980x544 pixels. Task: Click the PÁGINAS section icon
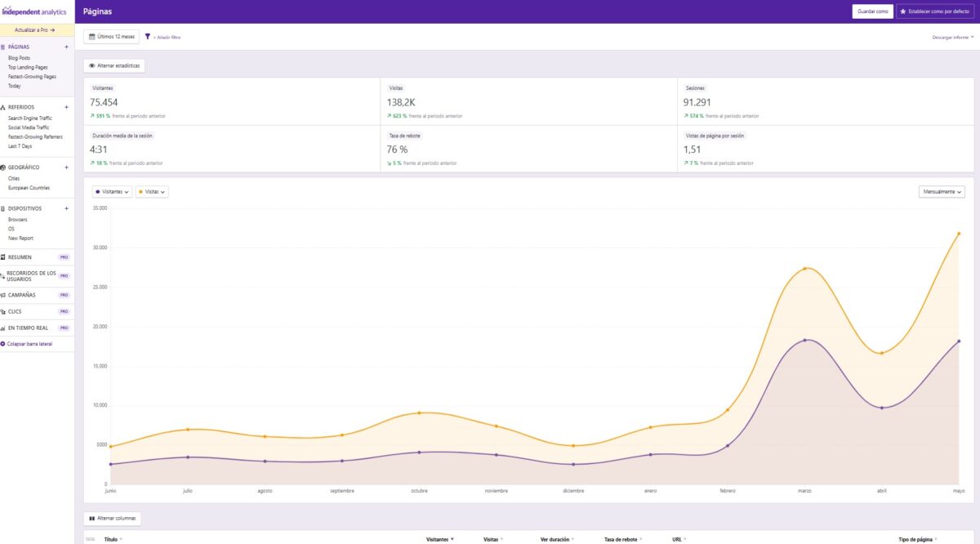point(3,47)
